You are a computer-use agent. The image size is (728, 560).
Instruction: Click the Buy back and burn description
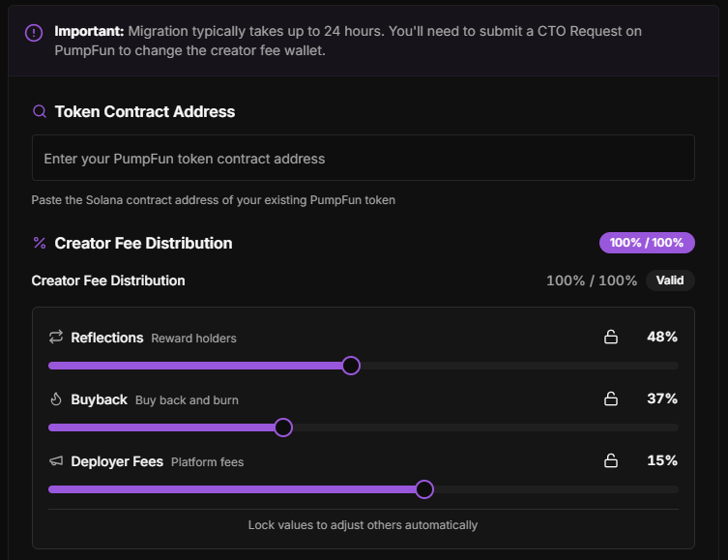click(x=187, y=399)
